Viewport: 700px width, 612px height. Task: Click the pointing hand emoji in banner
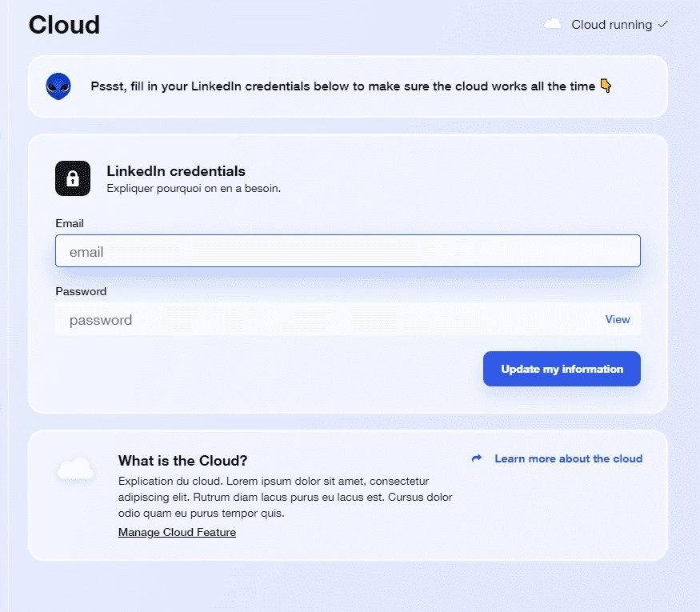tap(606, 86)
